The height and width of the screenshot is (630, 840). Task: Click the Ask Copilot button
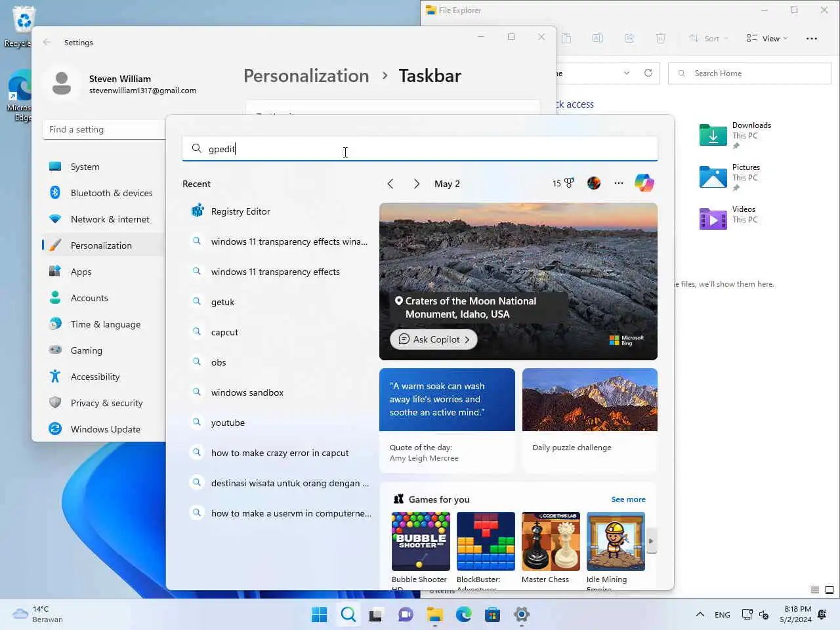[434, 339]
